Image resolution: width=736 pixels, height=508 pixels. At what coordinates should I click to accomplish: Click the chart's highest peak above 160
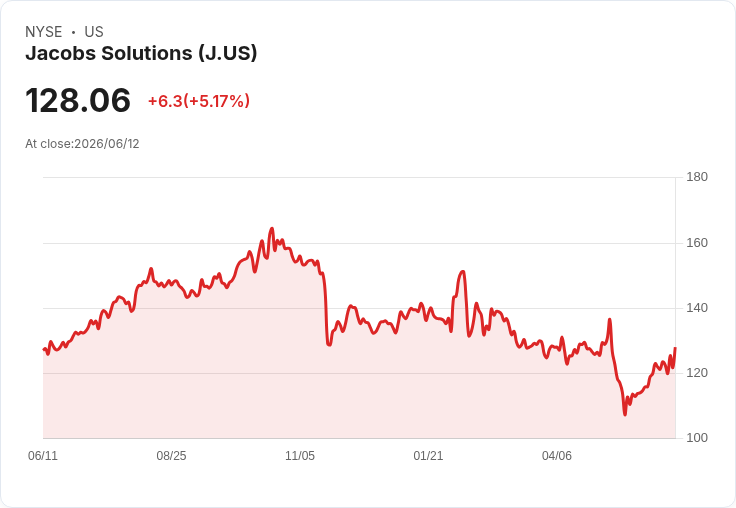[272, 229]
